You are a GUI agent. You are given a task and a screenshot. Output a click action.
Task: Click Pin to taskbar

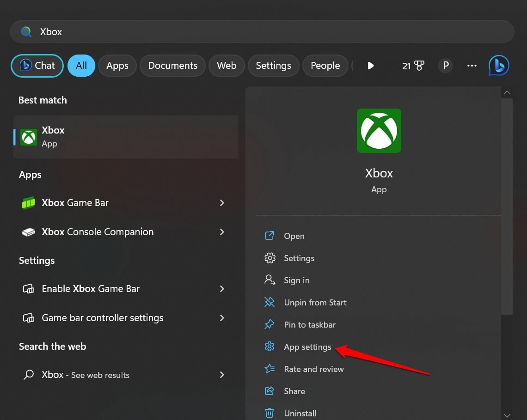[x=310, y=324]
